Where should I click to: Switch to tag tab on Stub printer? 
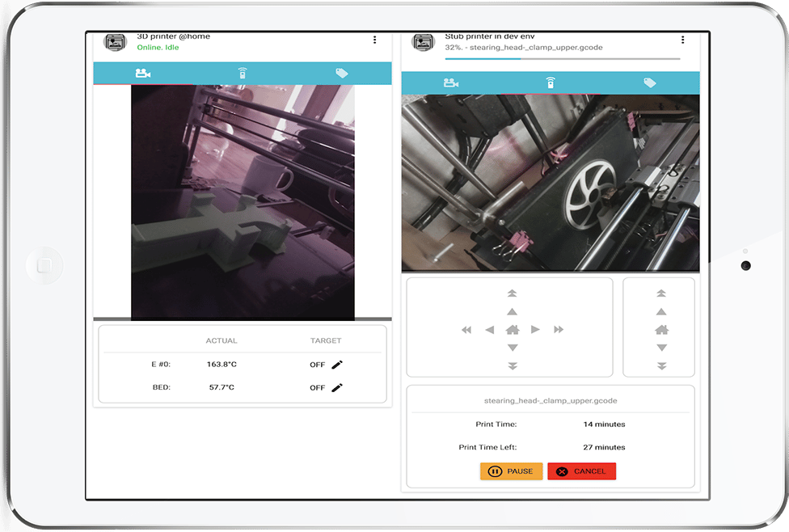tap(650, 82)
